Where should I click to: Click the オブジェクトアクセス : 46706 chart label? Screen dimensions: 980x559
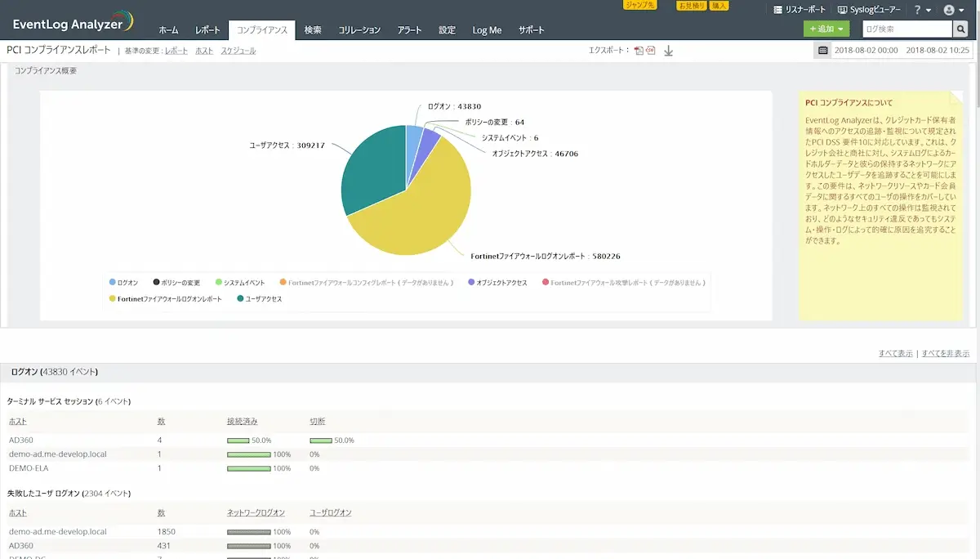(x=535, y=153)
